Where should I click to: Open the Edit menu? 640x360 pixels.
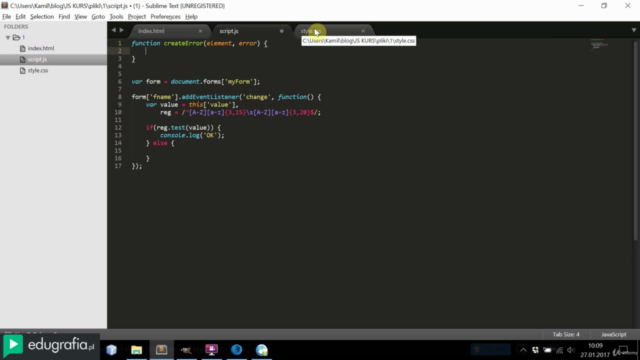point(20,17)
